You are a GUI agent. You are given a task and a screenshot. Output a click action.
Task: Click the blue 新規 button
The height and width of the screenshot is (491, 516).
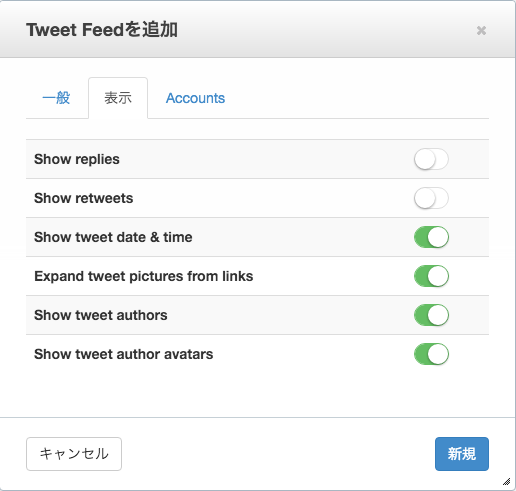462,454
